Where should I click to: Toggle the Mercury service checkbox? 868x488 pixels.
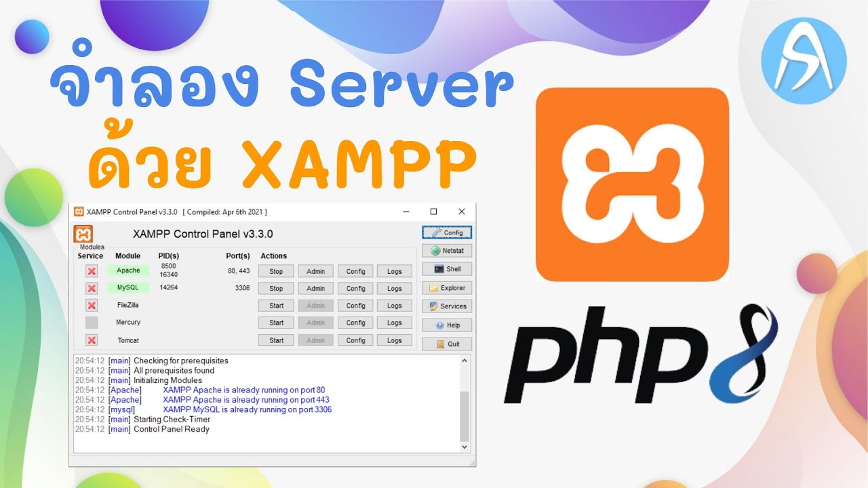(x=92, y=323)
